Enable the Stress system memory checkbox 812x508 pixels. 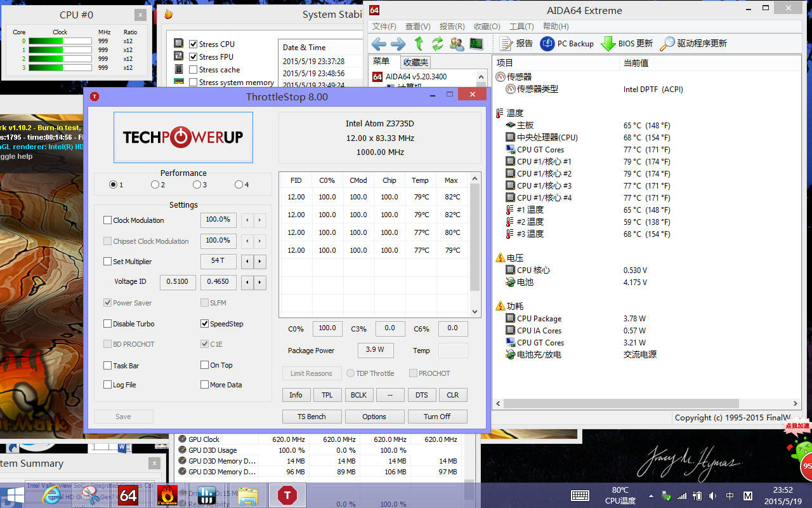193,83
